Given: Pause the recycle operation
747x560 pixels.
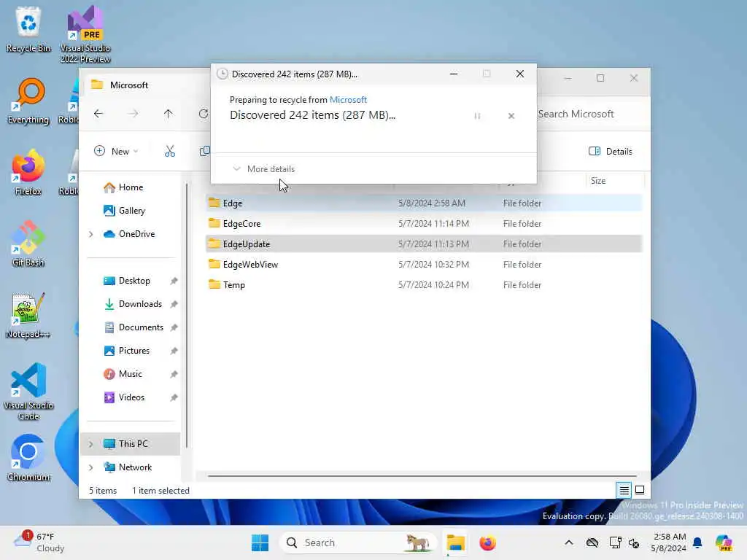Looking at the screenshot, I should tap(477, 116).
